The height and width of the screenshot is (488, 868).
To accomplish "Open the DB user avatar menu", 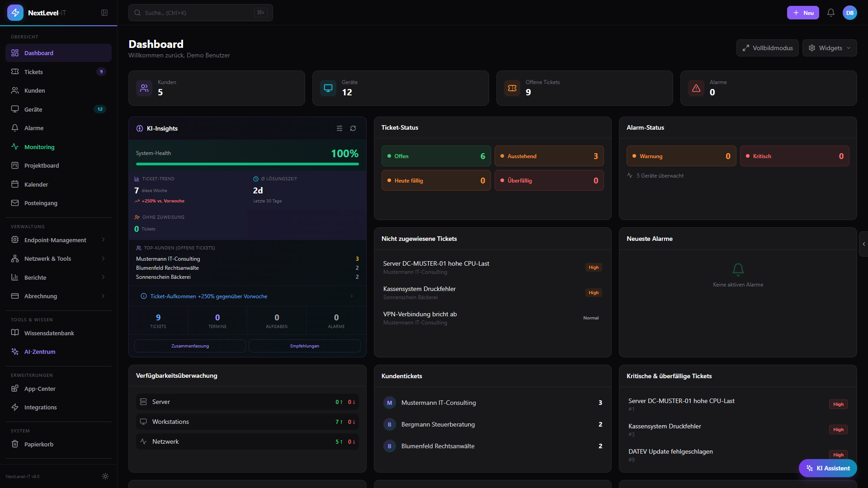I will [850, 13].
